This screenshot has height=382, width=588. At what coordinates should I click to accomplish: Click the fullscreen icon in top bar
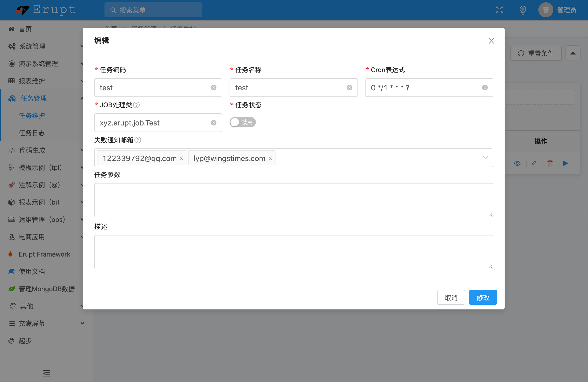pos(499,10)
